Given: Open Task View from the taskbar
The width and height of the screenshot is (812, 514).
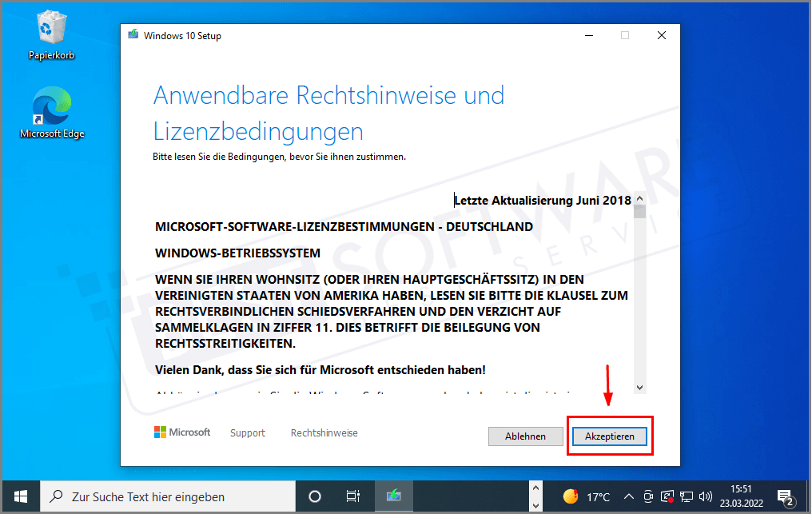Looking at the screenshot, I should coord(352,496).
